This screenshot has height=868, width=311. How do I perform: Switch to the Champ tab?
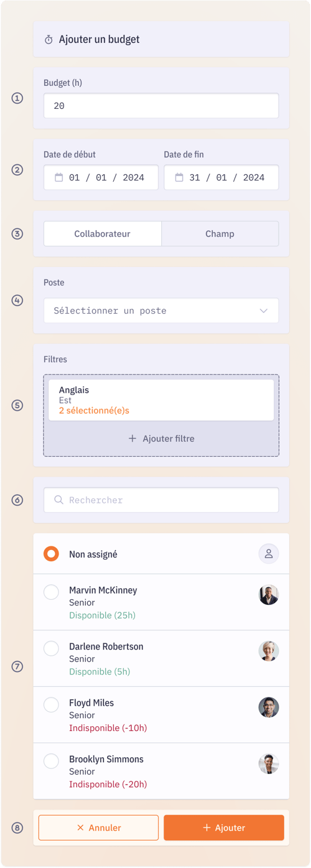220,234
